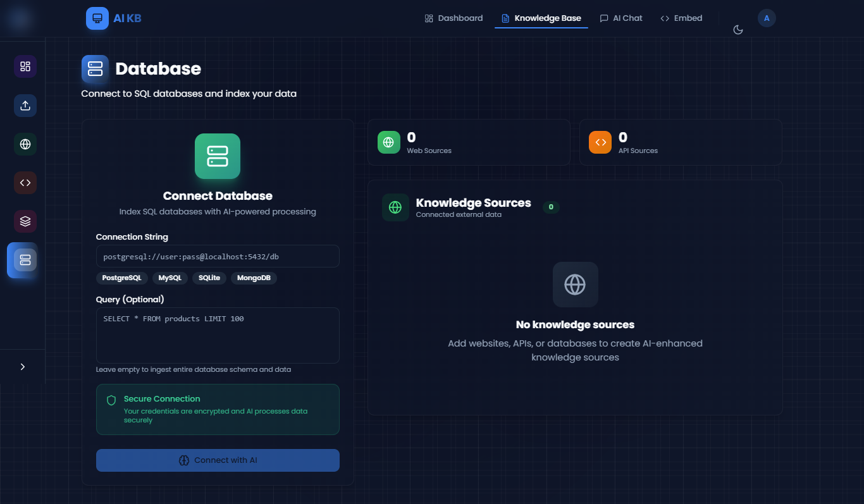Screen dimensions: 864x504
Task: Go to the Dashboard tab
Action: pyautogui.click(x=454, y=18)
